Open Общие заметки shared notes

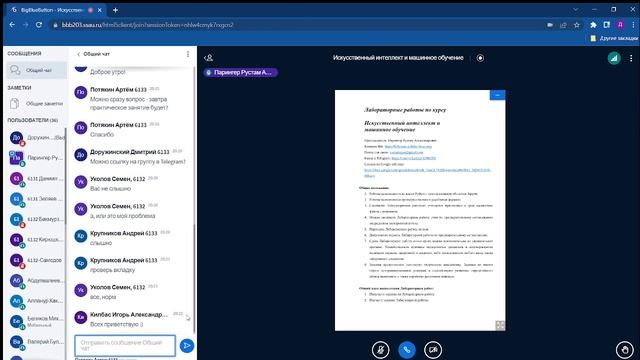pos(37,104)
